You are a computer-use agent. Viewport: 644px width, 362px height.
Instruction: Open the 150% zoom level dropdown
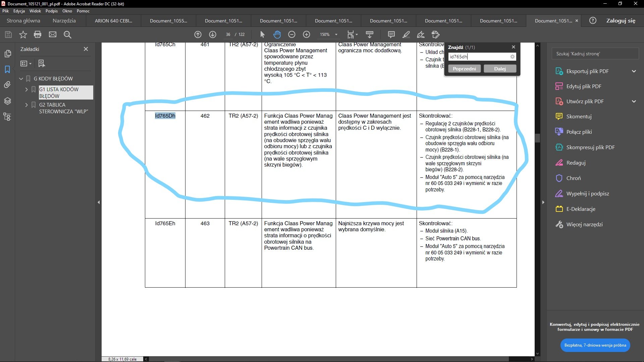336,35
